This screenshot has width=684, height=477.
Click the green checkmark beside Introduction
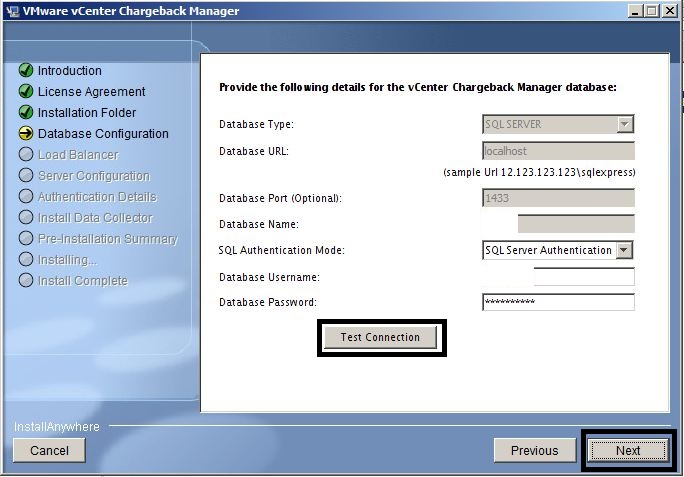pyautogui.click(x=26, y=71)
